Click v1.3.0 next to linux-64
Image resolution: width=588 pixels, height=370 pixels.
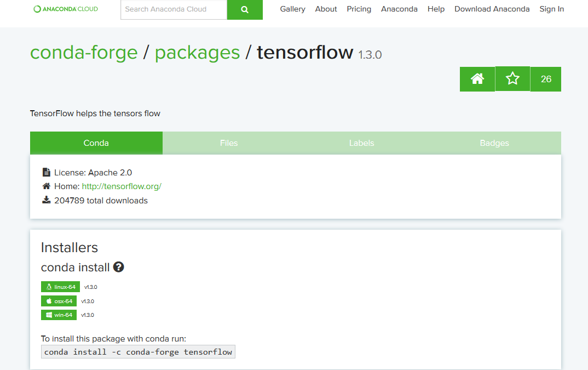(91, 287)
